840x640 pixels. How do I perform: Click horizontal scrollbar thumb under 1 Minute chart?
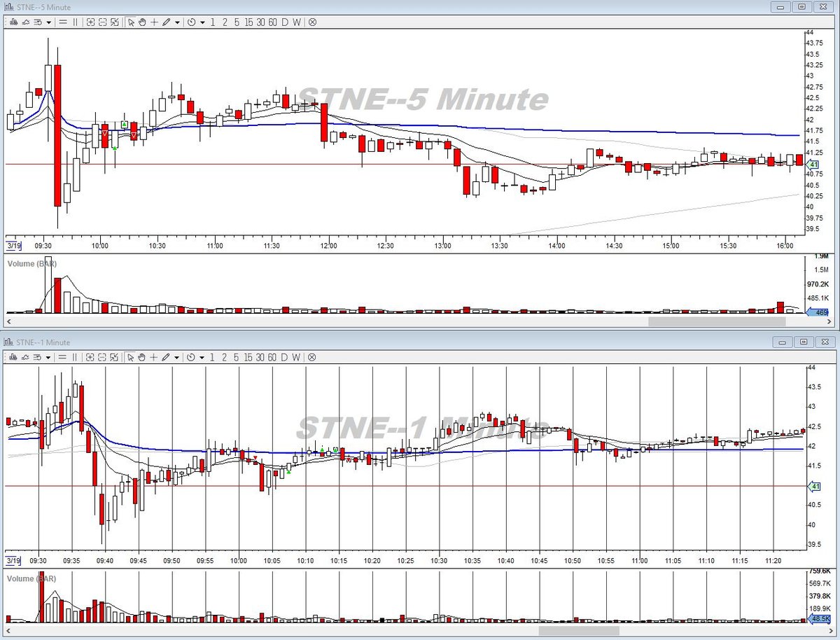[578, 630]
